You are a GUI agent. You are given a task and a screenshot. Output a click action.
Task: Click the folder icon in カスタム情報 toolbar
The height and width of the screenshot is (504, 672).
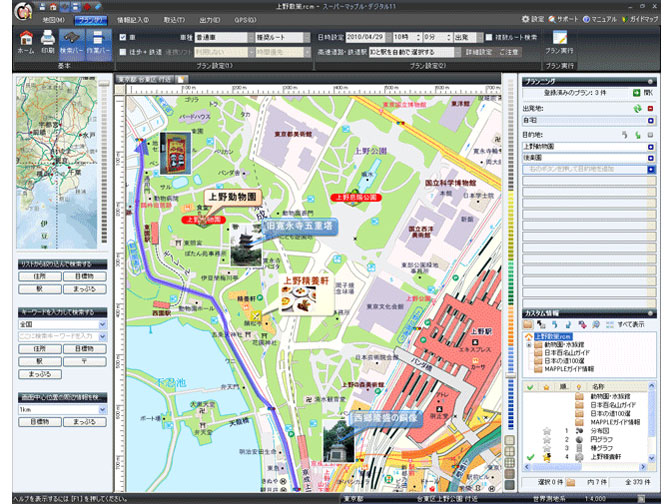(528, 324)
